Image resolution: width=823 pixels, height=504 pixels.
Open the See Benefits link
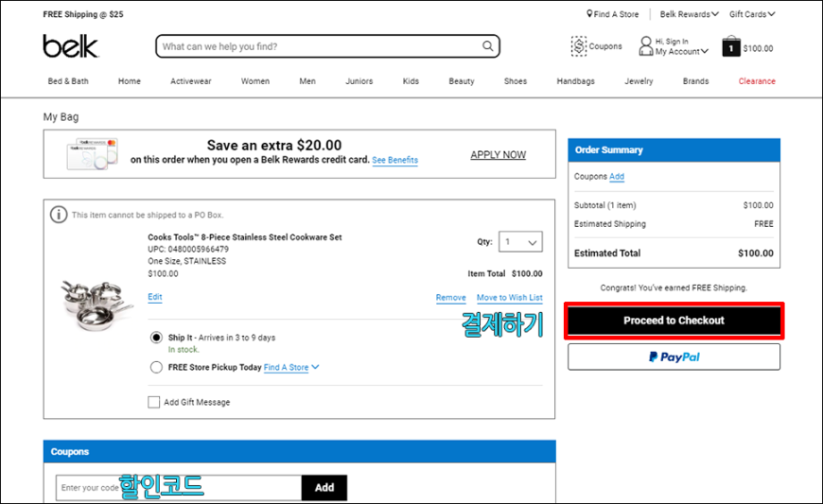(x=394, y=160)
